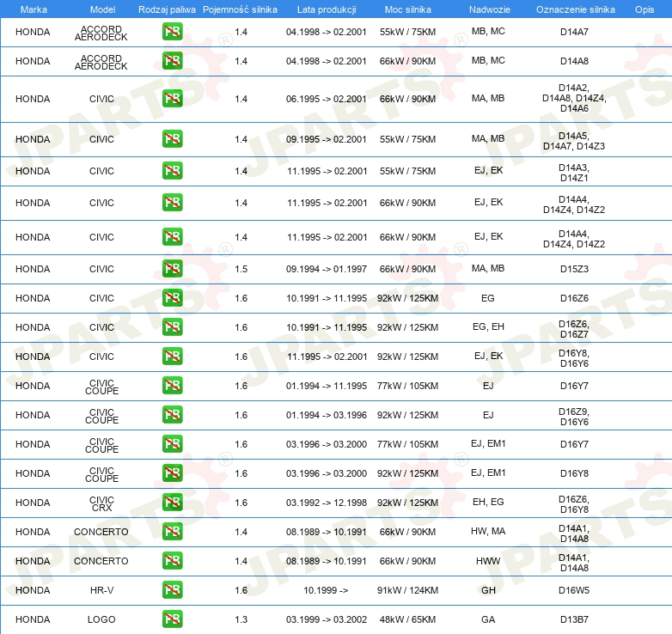The width and height of the screenshot is (672, 634).
Task: Click the HONDA cell in the LOGO row
Action: [x=33, y=619]
